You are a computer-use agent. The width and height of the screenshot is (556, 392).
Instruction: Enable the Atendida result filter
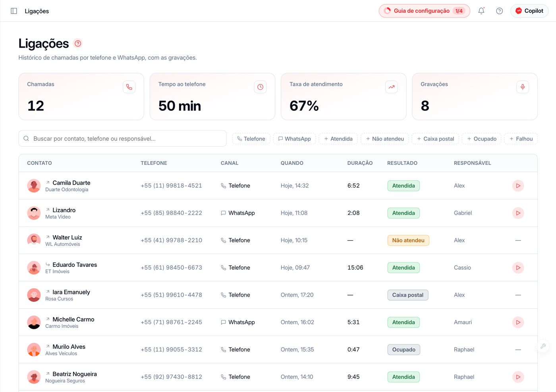point(338,139)
